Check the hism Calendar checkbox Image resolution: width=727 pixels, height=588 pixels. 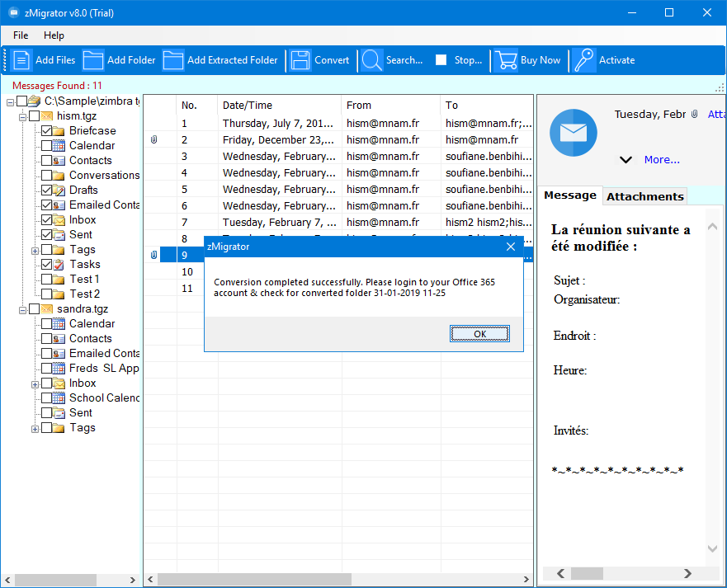(x=46, y=145)
